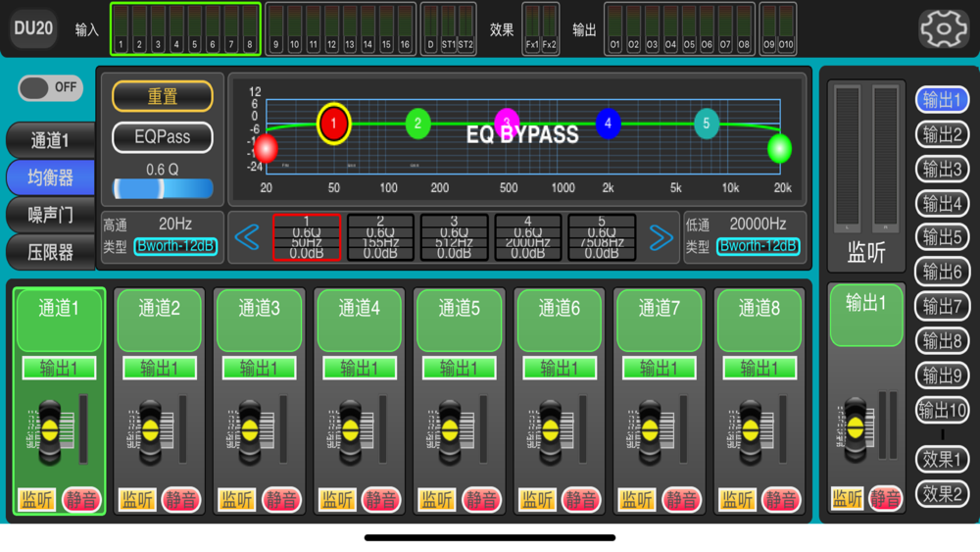
Task: Open settings with the gear icon
Action: tap(943, 28)
